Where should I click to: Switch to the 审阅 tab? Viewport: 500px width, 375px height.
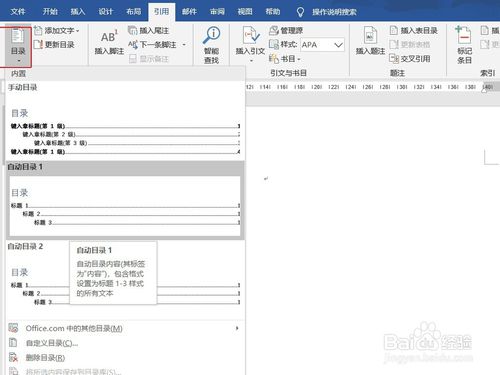tap(217, 12)
